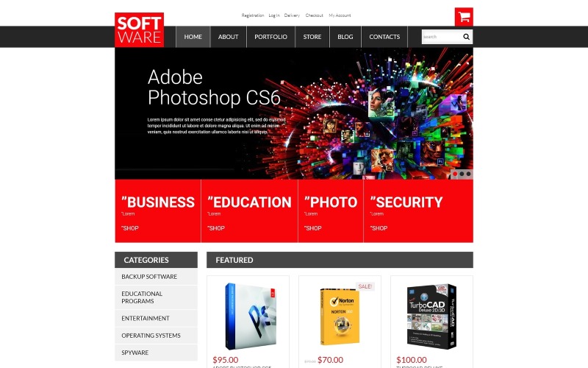Click inside the search input field

442,37
